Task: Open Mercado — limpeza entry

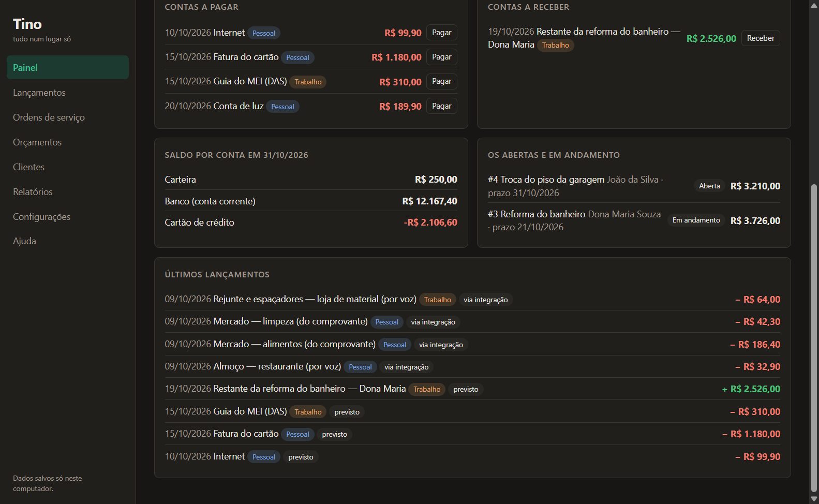Action: click(x=472, y=321)
